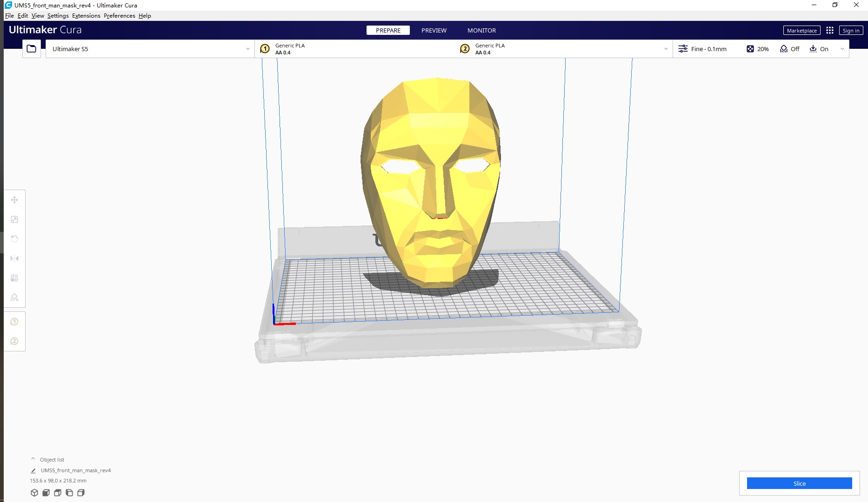Switch to the PREVIEW stage
Image resolution: width=868 pixels, height=502 pixels.
point(434,30)
